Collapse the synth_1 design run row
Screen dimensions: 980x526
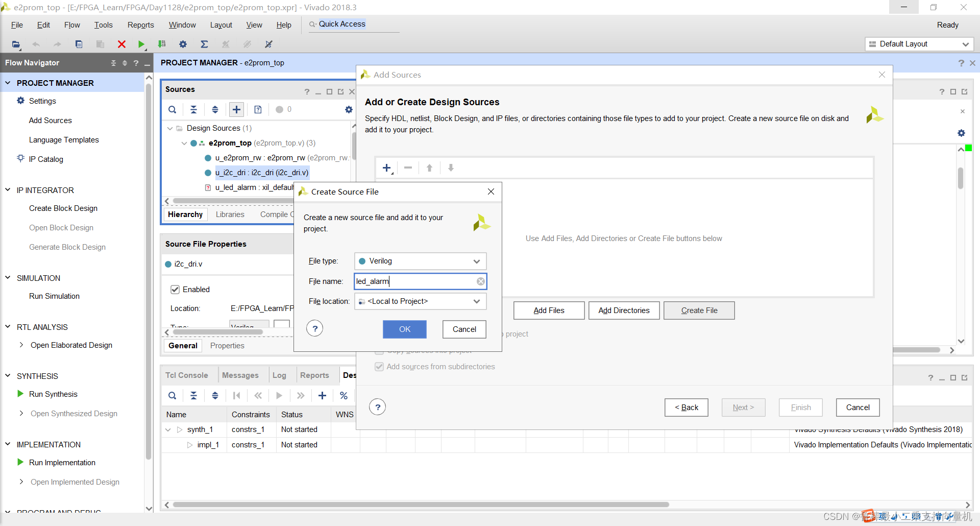pyautogui.click(x=168, y=429)
